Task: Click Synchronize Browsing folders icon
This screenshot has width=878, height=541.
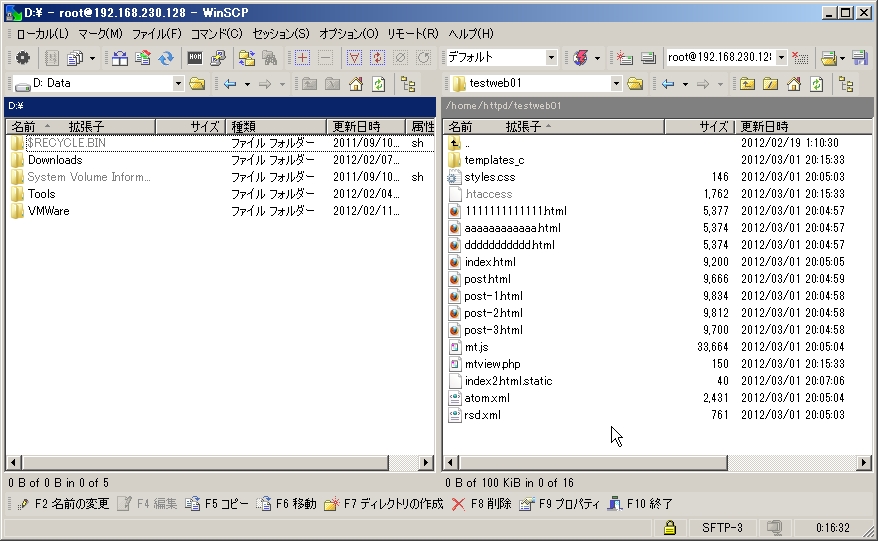Action: 247,58
